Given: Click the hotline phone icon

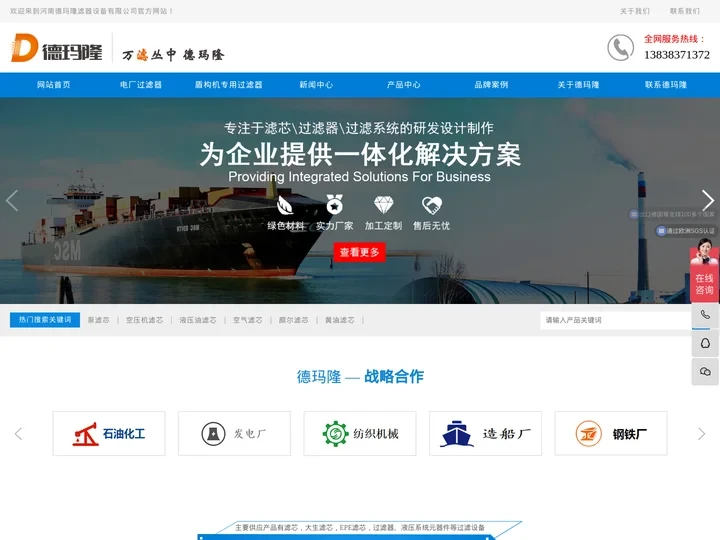Looking at the screenshot, I should (620, 47).
